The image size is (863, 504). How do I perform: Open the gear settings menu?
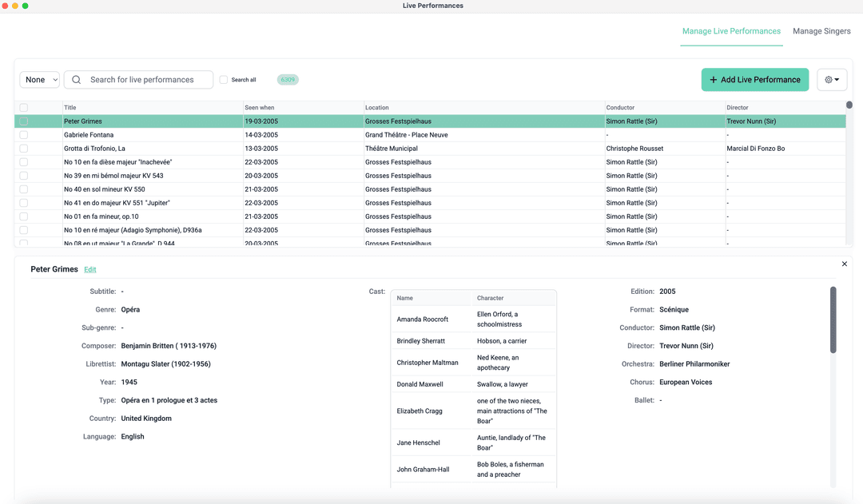click(x=832, y=80)
